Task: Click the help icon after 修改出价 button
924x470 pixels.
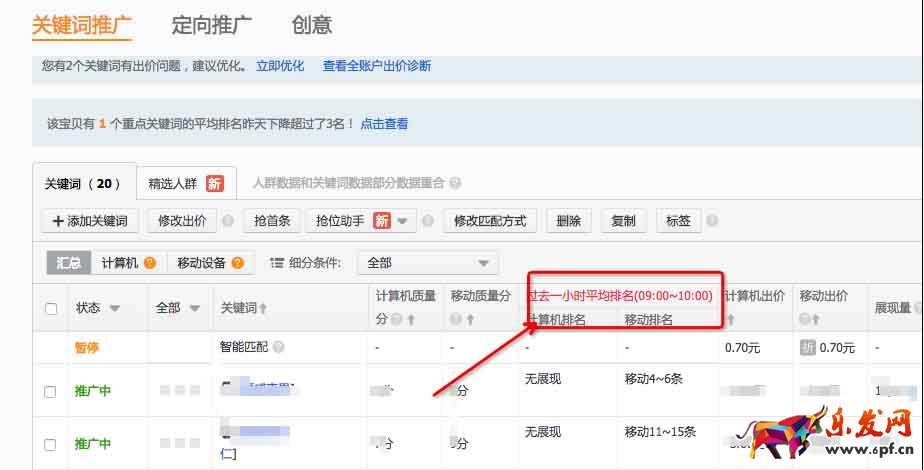Action: (228, 221)
